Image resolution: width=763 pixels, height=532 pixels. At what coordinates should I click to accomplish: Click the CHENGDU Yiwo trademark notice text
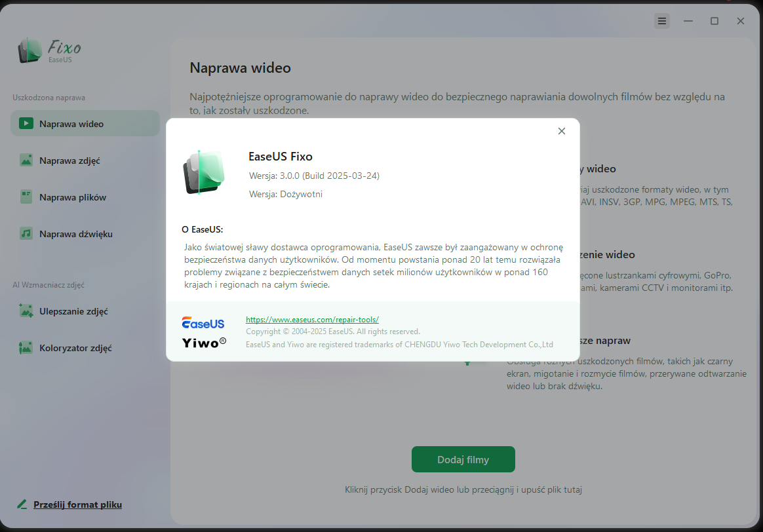point(399,344)
